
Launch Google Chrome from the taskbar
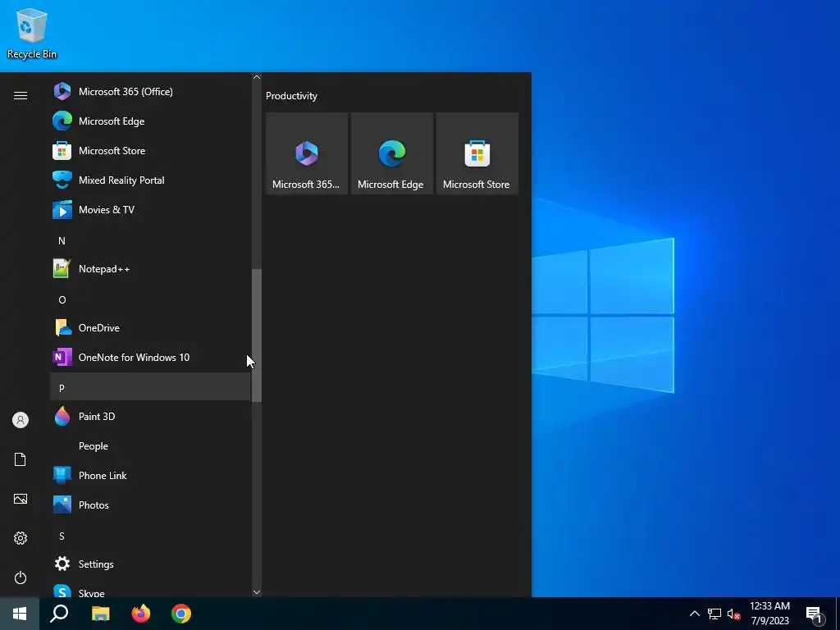[x=181, y=614]
